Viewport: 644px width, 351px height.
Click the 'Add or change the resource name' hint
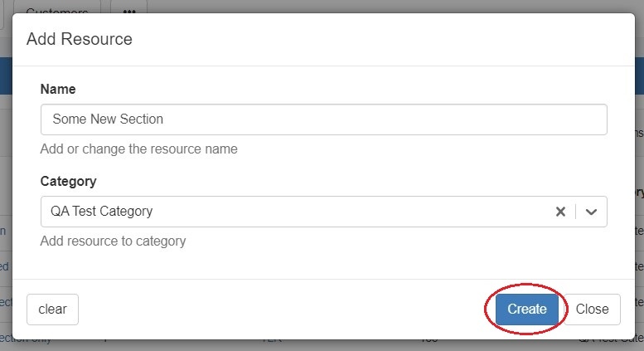[x=139, y=149]
